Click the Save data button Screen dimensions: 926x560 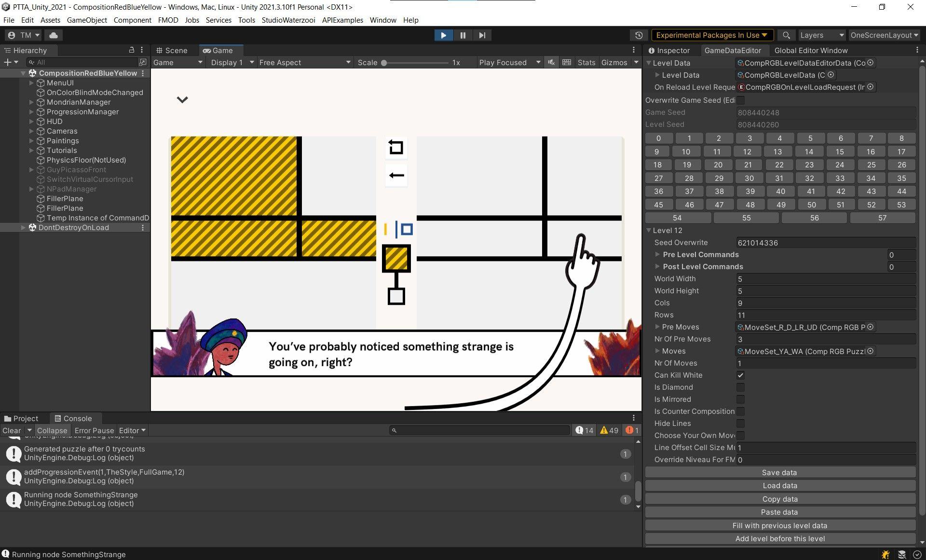coord(779,473)
